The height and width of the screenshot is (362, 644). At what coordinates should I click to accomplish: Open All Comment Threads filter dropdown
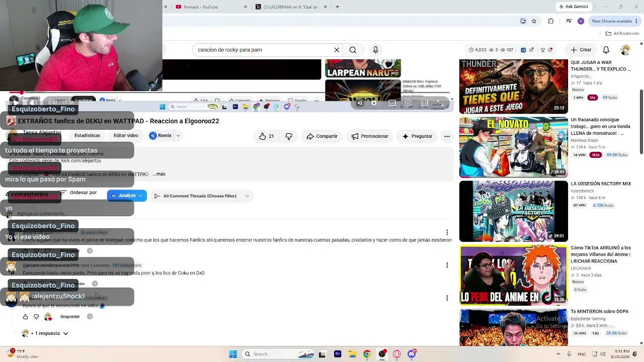click(x=201, y=196)
